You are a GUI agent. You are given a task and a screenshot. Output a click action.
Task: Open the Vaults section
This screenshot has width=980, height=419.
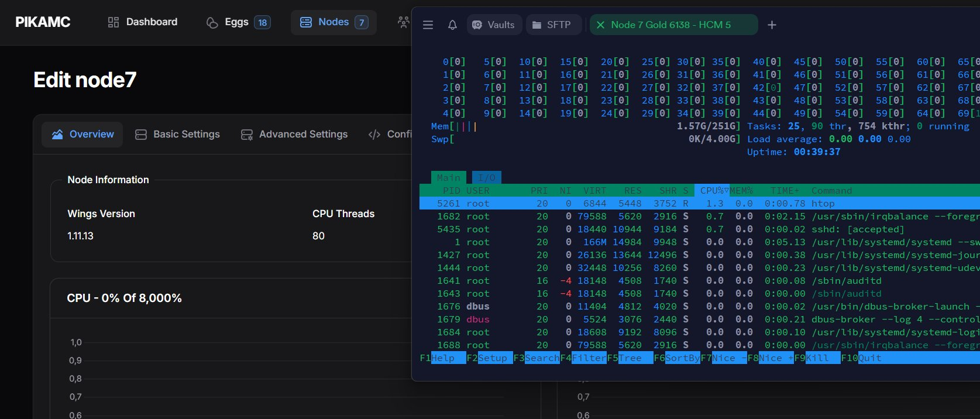coord(494,25)
